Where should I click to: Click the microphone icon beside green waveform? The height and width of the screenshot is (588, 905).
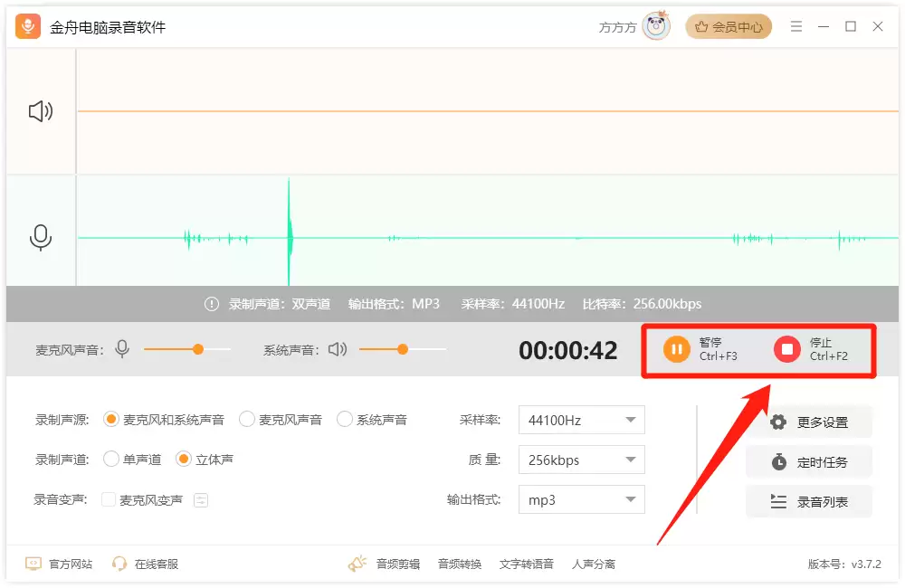[41, 238]
